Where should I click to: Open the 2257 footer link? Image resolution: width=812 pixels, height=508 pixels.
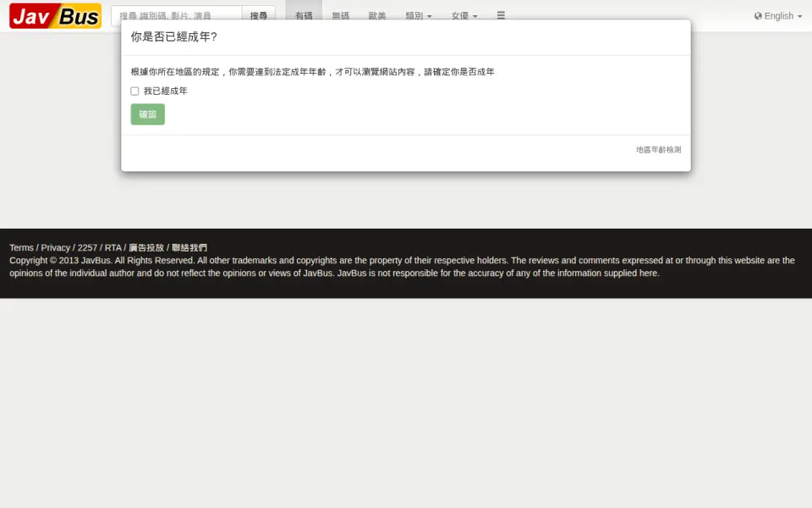click(87, 248)
